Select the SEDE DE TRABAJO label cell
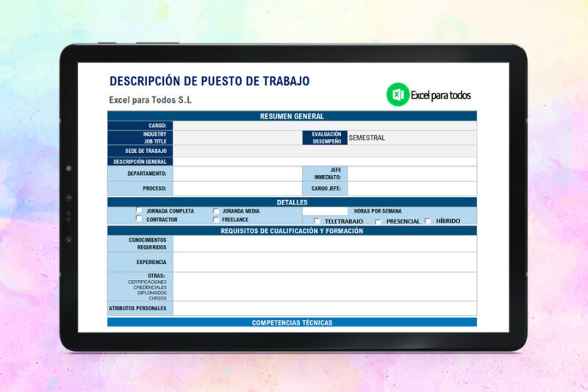The width and height of the screenshot is (588, 392). [140, 151]
